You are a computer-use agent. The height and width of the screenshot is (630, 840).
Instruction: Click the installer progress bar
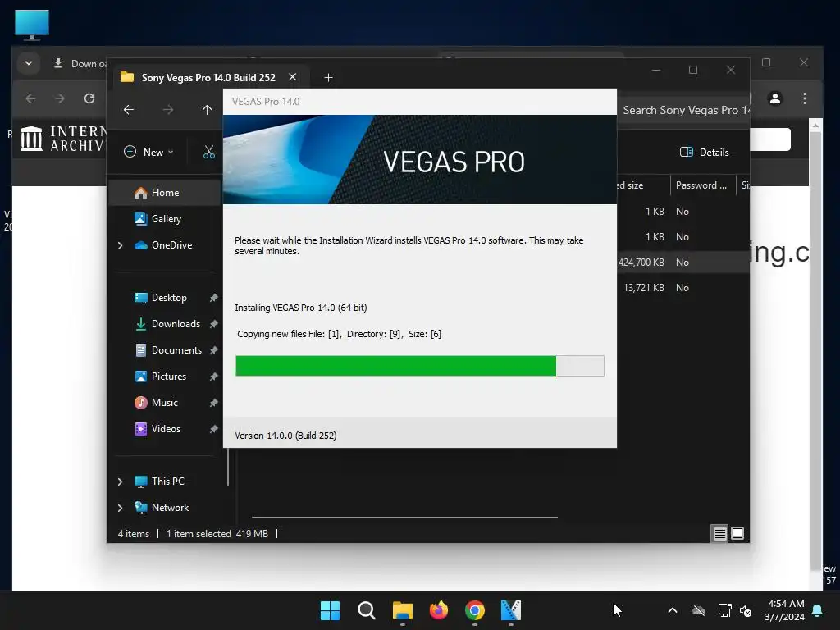click(420, 366)
